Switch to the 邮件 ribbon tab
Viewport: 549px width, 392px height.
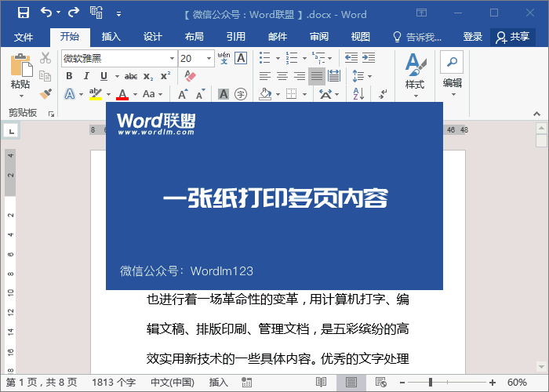(x=278, y=36)
